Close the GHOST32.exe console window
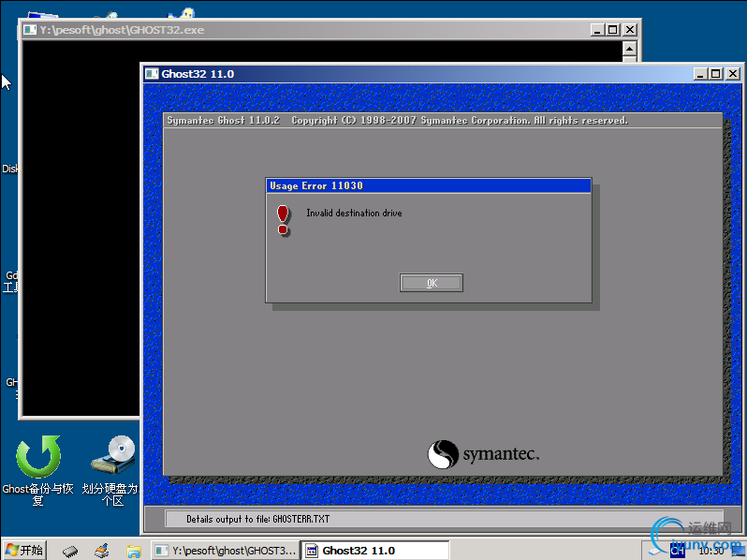Viewport: 747px width, 560px height. pos(630,30)
